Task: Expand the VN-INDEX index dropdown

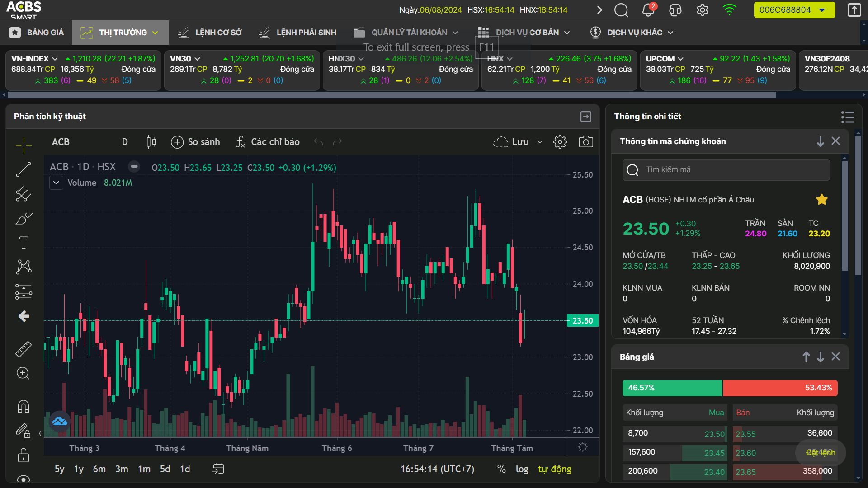Action: [x=55, y=59]
